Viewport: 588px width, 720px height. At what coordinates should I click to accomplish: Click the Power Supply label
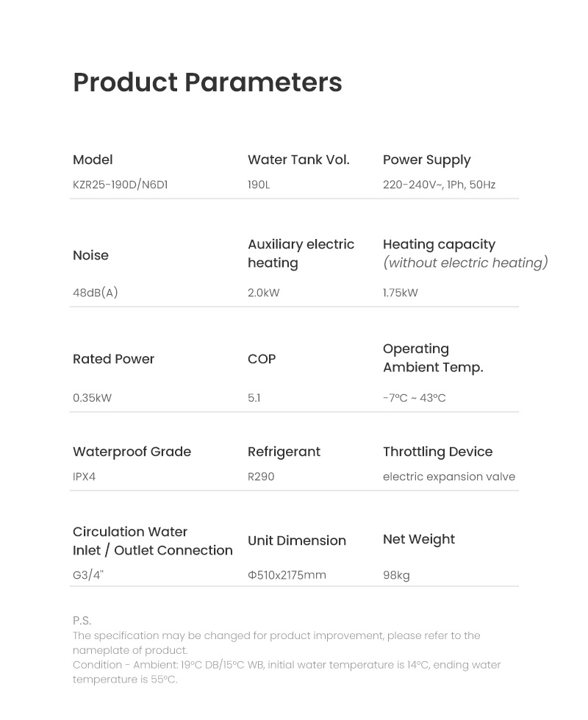click(x=427, y=160)
